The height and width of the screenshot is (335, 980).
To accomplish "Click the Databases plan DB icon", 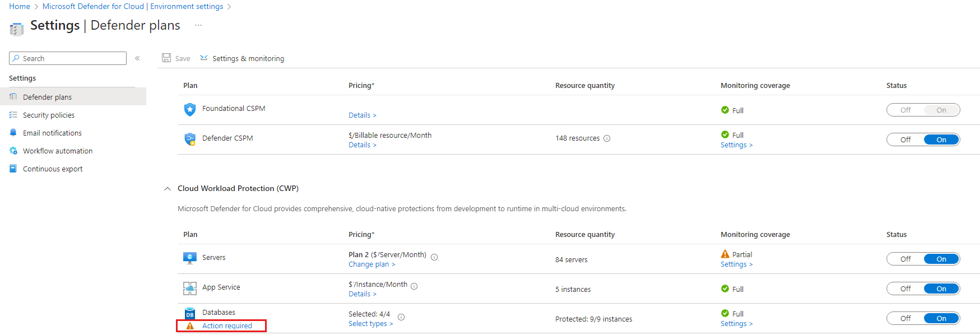I will tap(190, 313).
